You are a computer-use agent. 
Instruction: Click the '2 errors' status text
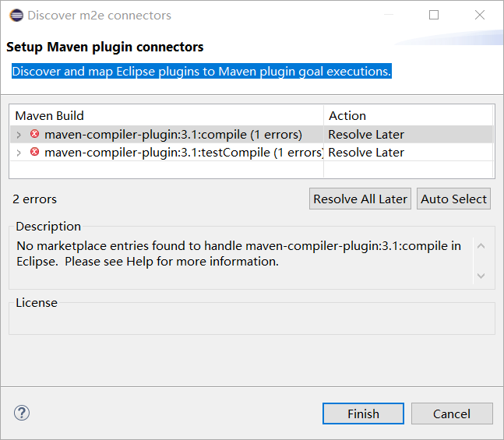click(35, 199)
